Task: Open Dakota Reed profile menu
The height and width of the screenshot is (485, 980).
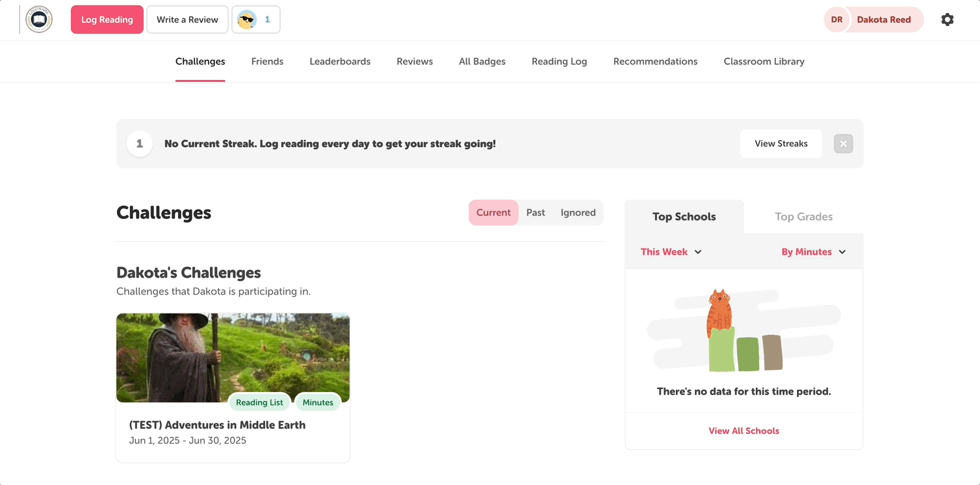Action: coord(883,20)
